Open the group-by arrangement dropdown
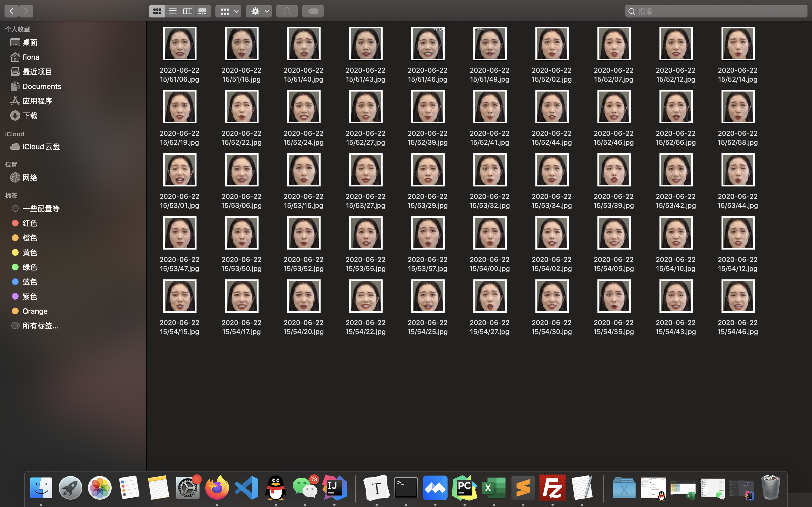The height and width of the screenshot is (507, 812). (228, 11)
